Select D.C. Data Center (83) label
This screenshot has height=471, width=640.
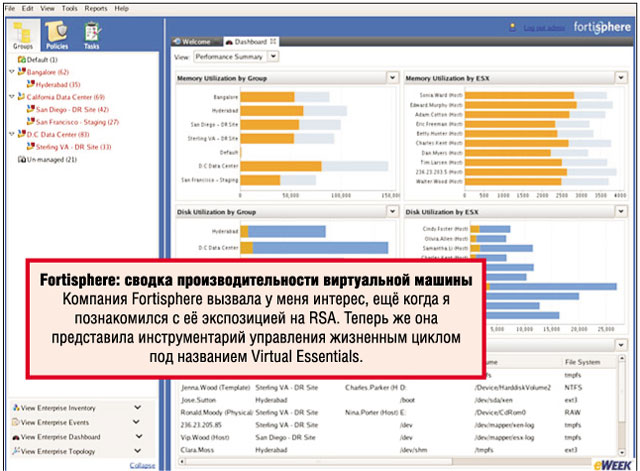coord(58,134)
